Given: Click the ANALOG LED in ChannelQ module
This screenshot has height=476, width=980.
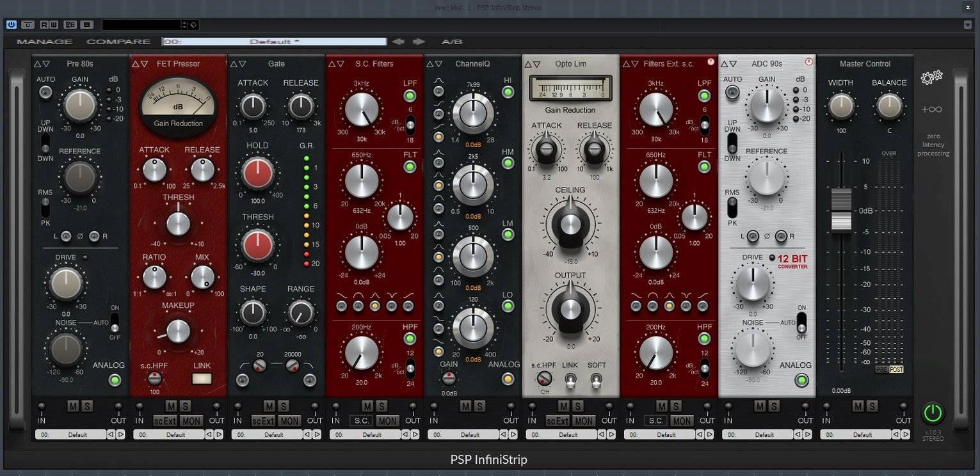Looking at the screenshot, I should click(508, 379).
